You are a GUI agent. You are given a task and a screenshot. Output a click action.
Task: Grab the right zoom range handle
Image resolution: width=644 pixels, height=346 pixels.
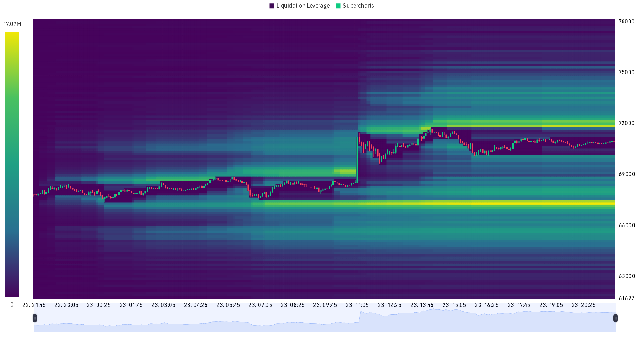616,318
